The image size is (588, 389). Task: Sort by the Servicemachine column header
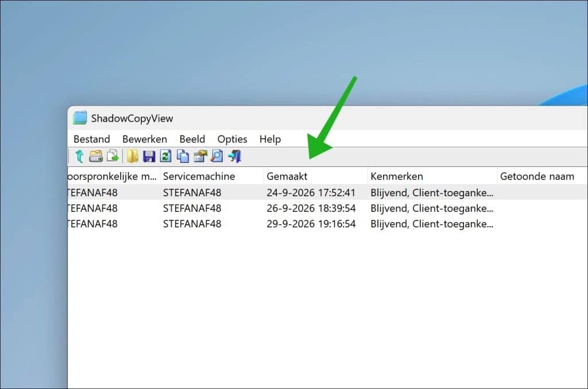pyautogui.click(x=212, y=176)
